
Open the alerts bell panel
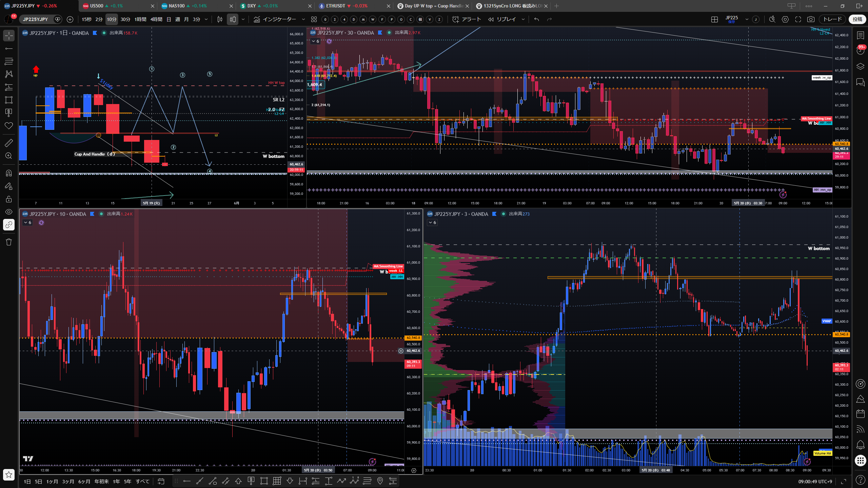(x=861, y=445)
